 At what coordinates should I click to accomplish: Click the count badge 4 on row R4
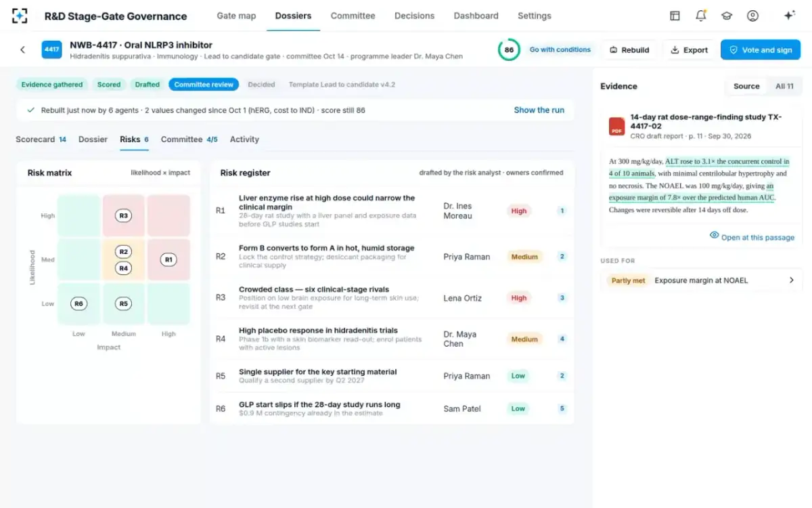(x=562, y=339)
